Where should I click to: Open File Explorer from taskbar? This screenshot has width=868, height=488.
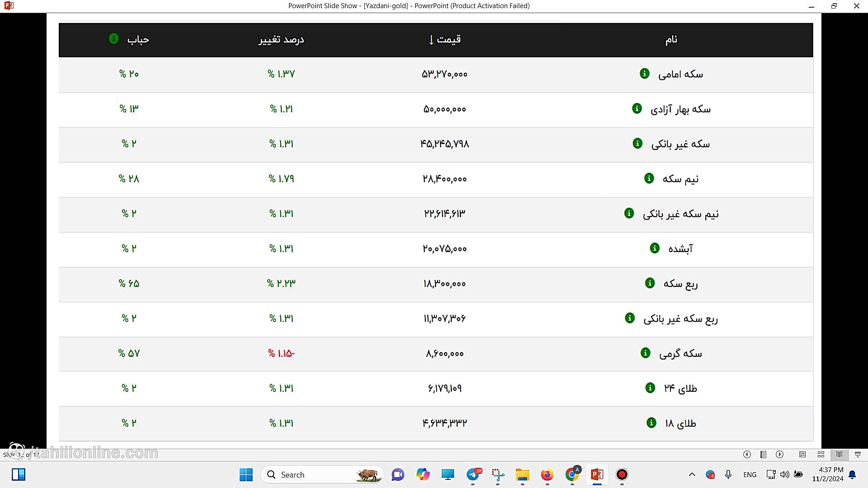click(522, 474)
